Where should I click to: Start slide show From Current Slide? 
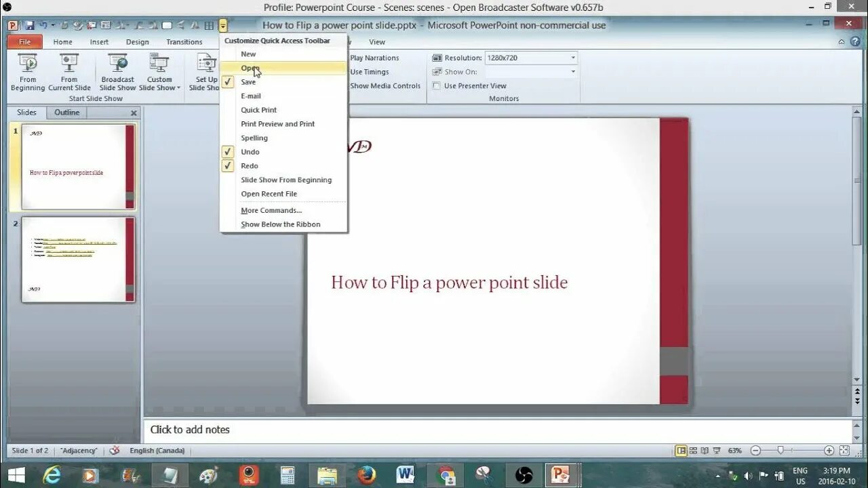point(69,73)
